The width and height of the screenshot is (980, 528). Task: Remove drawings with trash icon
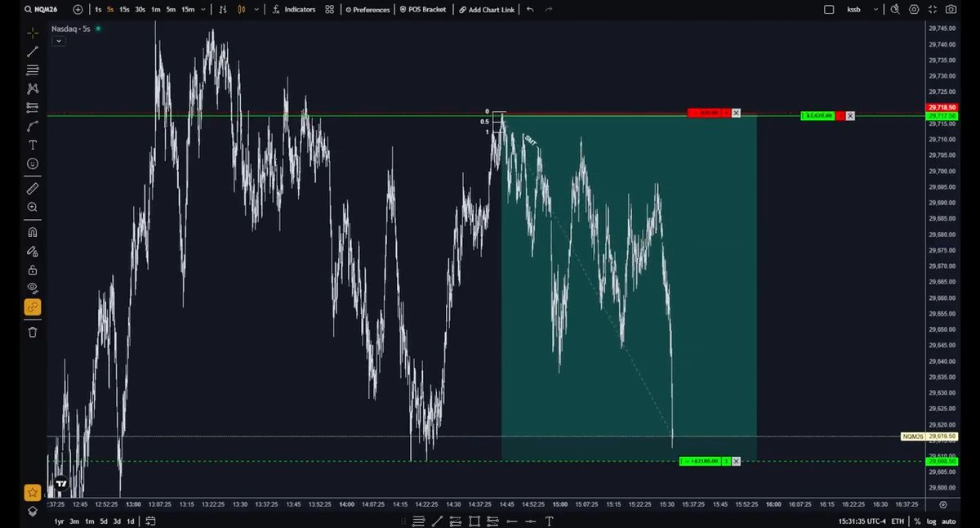(33, 332)
